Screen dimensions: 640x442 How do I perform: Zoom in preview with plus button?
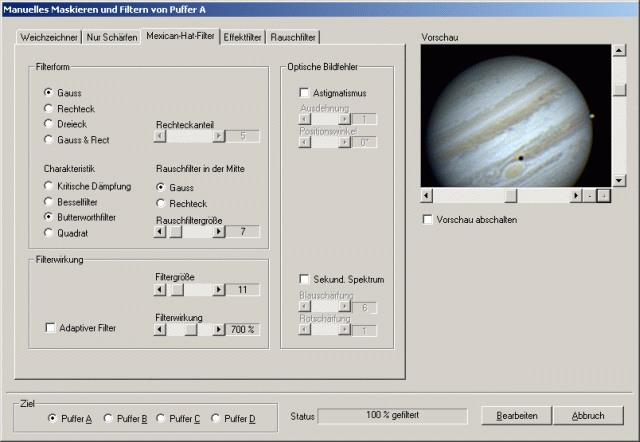(x=604, y=196)
